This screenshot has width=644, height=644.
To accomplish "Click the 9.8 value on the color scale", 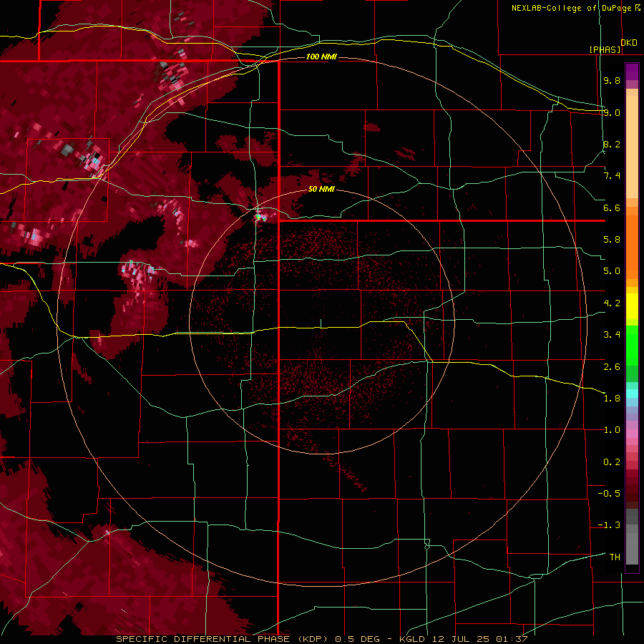I will 612,80.
